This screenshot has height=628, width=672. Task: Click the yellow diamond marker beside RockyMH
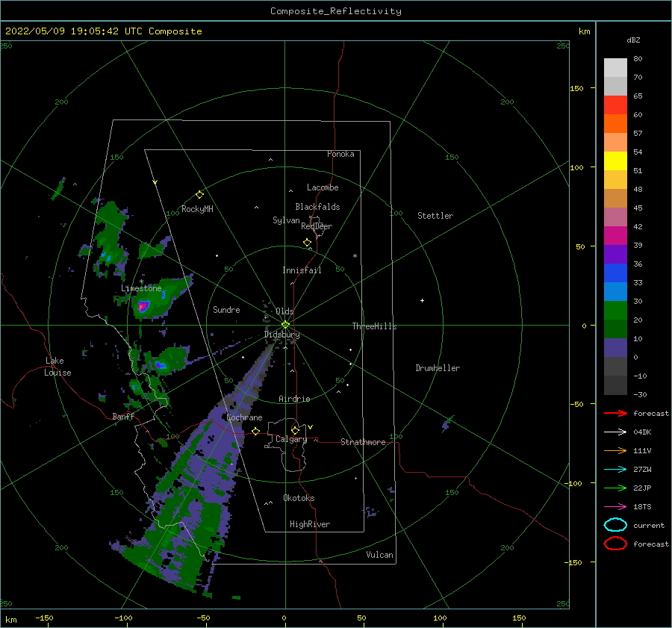point(199,195)
